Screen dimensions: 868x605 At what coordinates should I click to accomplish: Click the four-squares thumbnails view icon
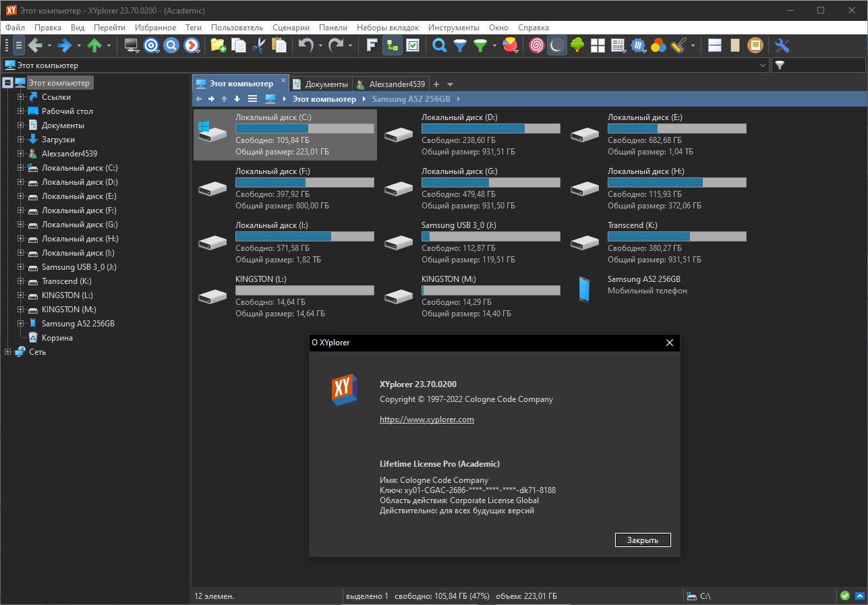(598, 46)
